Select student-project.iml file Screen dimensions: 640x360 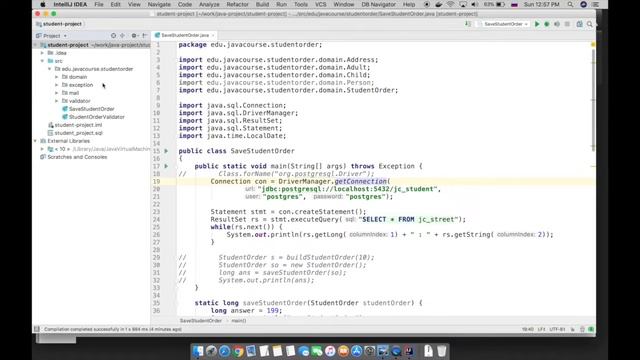78,125
